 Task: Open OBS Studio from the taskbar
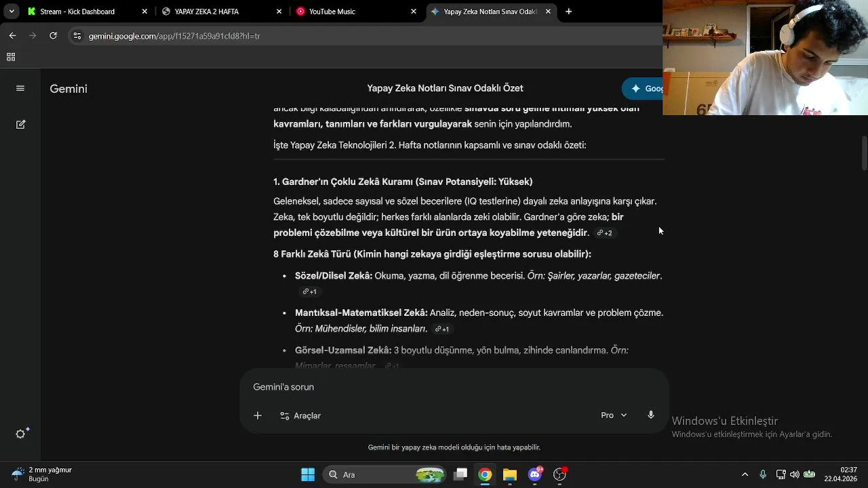[560, 474]
